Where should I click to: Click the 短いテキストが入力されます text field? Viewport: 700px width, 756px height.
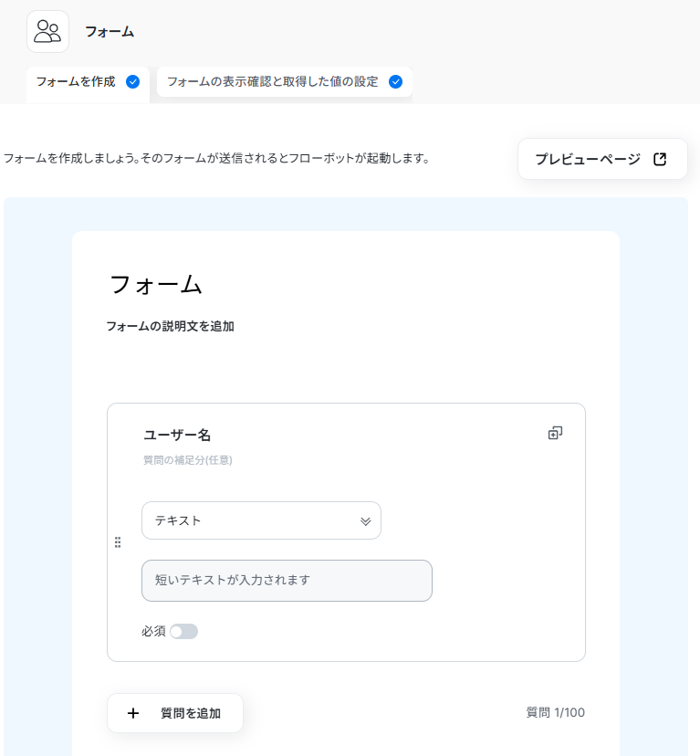(x=287, y=581)
